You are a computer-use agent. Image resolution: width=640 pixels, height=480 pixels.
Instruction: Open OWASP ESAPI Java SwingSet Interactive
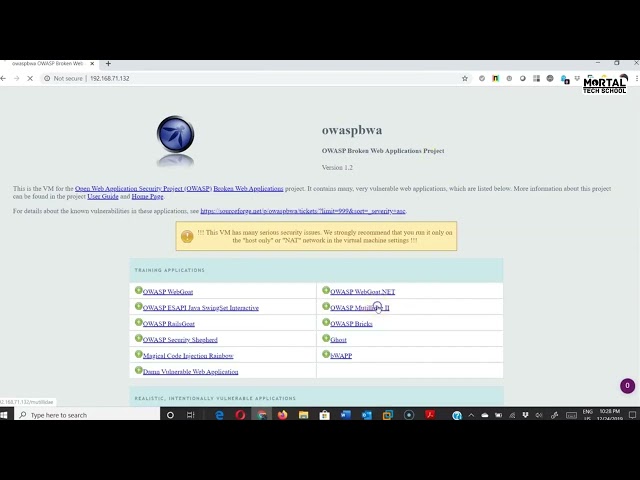pos(201,308)
